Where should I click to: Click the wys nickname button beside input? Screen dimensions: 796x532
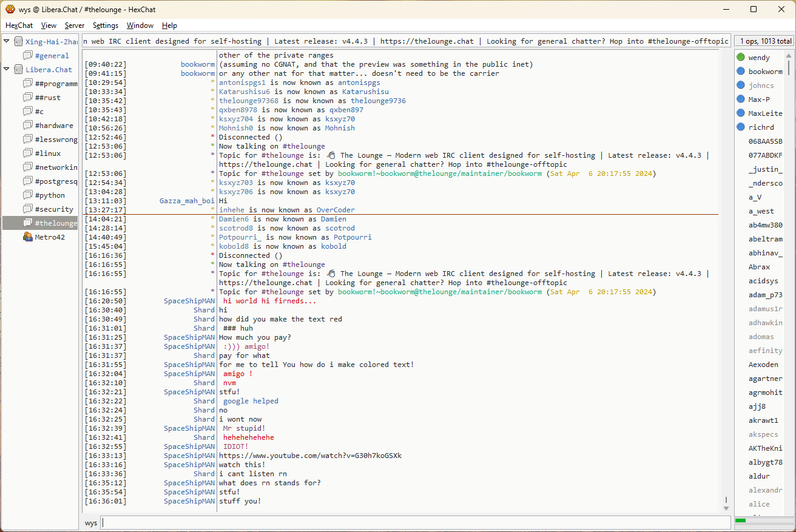click(x=91, y=523)
